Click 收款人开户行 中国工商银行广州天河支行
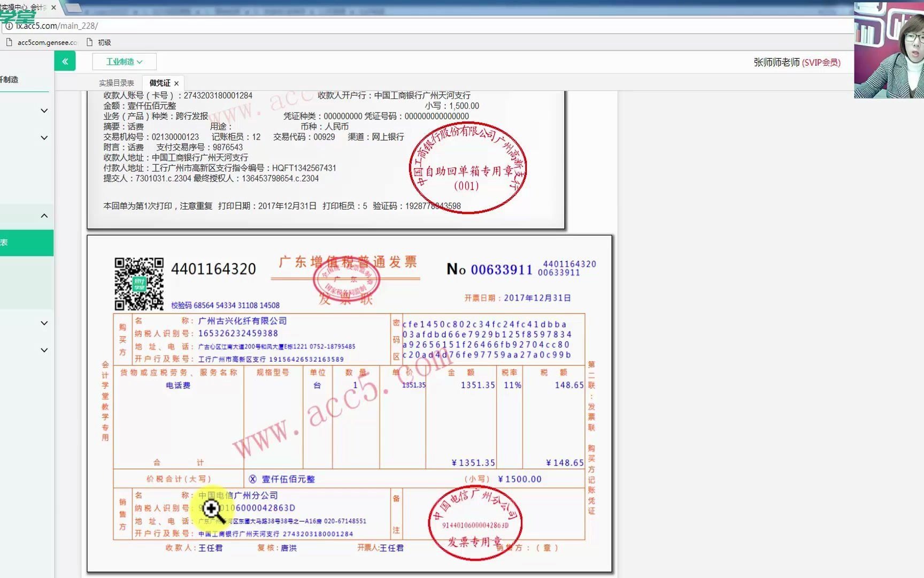Image resolution: width=924 pixels, height=578 pixels. click(x=394, y=95)
